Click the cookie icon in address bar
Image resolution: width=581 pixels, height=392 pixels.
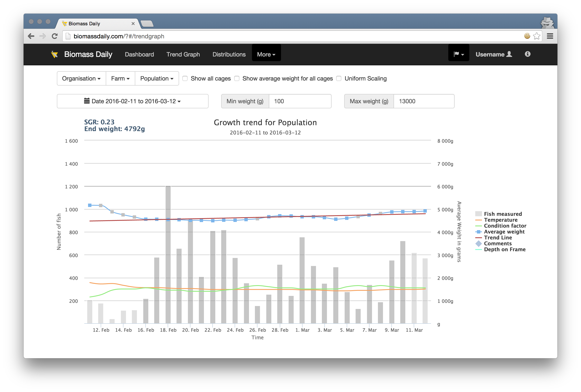point(527,36)
